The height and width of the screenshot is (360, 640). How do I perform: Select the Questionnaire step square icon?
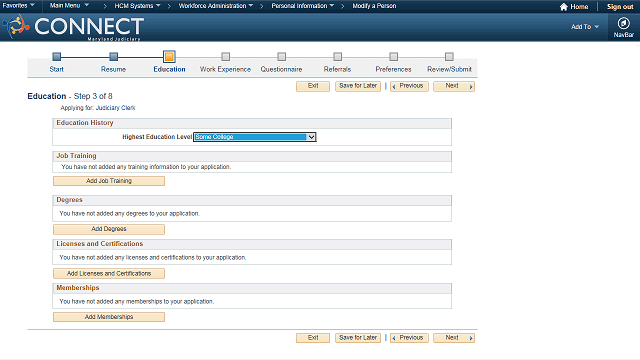click(x=281, y=56)
